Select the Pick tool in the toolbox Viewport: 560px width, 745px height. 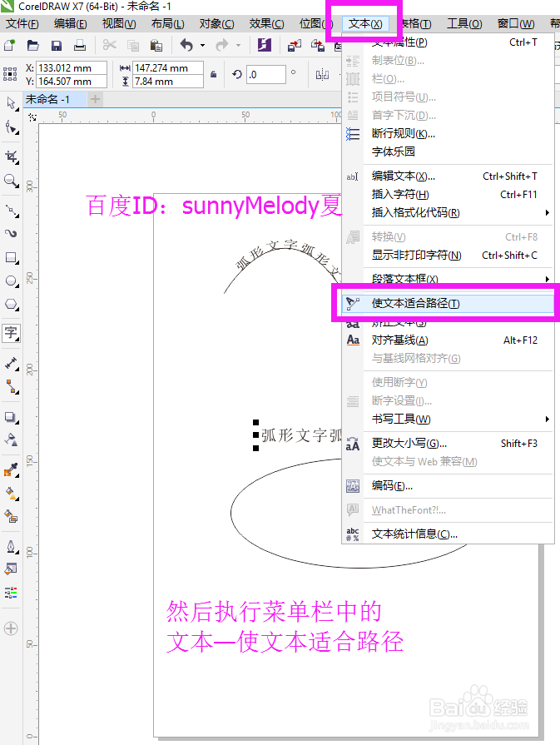tap(11, 102)
